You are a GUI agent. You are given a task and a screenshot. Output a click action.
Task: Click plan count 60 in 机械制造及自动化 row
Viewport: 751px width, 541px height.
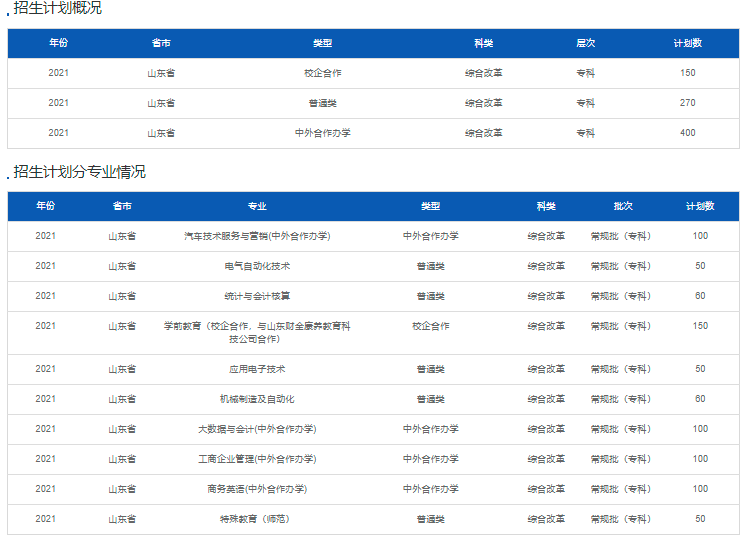click(x=700, y=399)
